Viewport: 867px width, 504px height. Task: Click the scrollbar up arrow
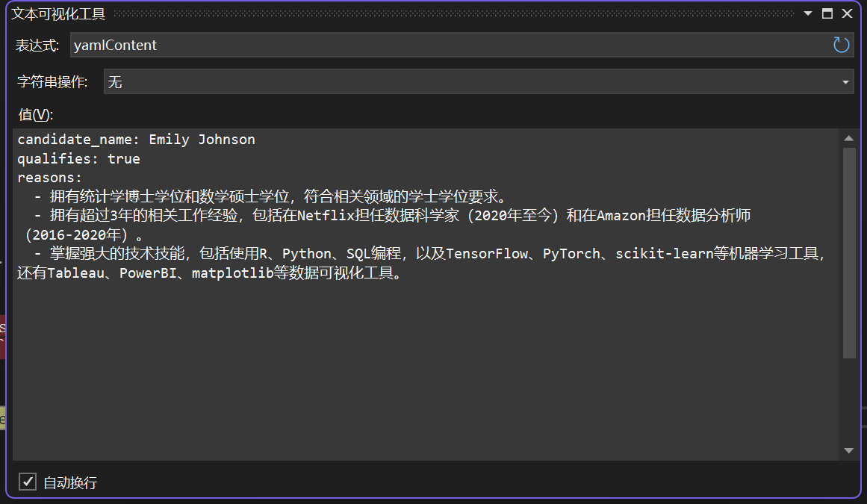coord(849,137)
